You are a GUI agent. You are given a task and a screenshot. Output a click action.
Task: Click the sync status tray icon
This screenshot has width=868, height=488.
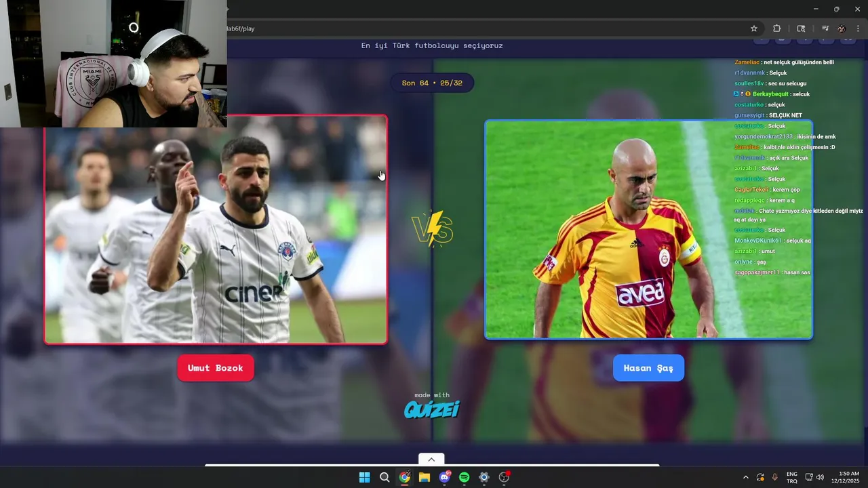click(x=760, y=477)
